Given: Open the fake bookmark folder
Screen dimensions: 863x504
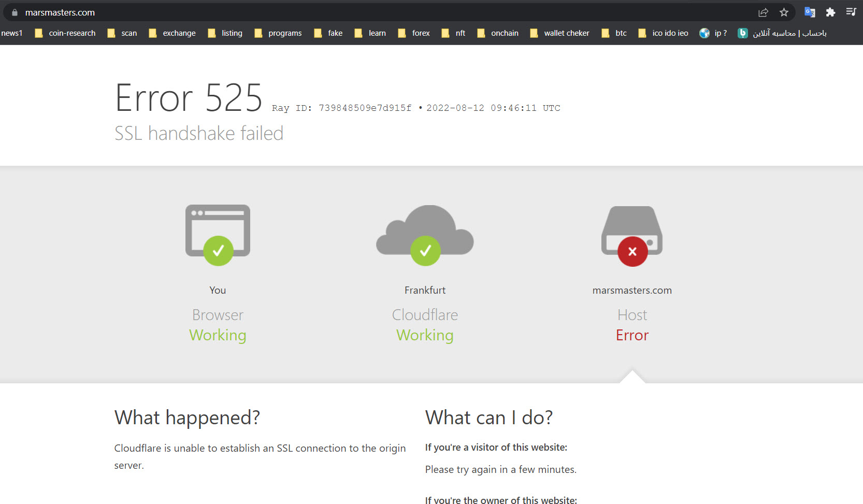Looking at the screenshot, I should (x=328, y=33).
